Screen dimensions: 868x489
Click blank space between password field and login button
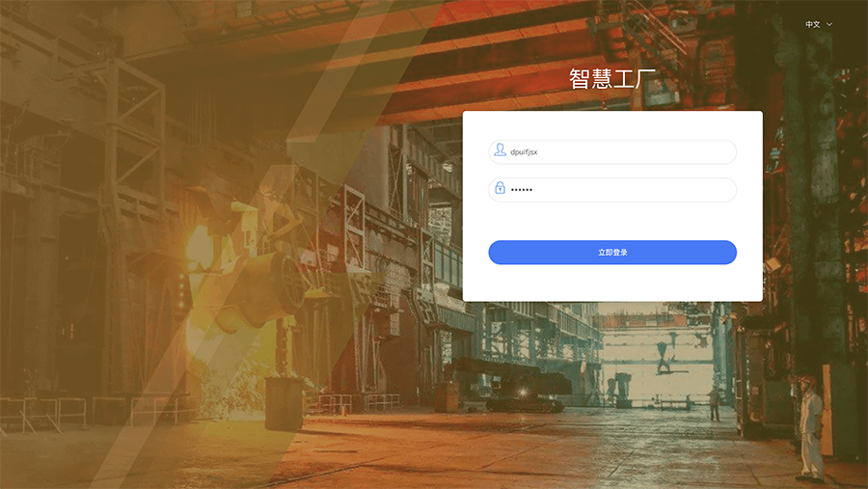[x=612, y=221]
